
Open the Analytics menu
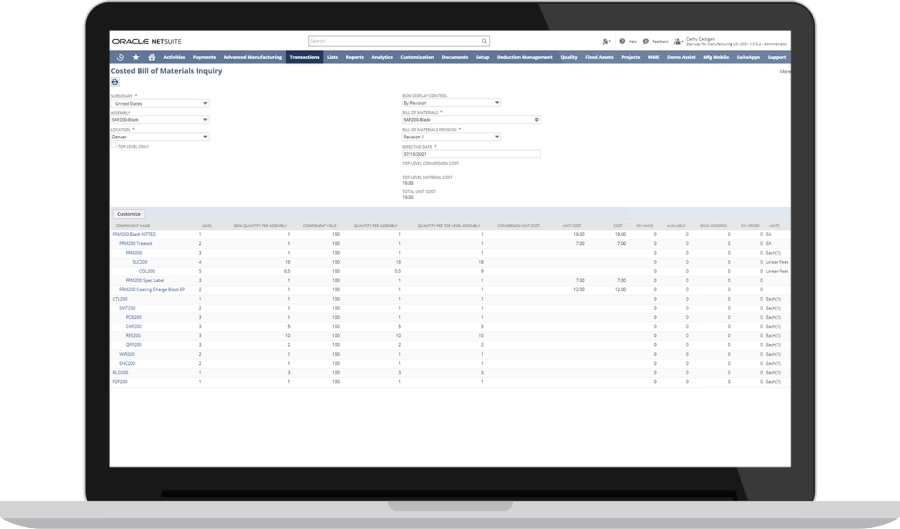point(382,57)
